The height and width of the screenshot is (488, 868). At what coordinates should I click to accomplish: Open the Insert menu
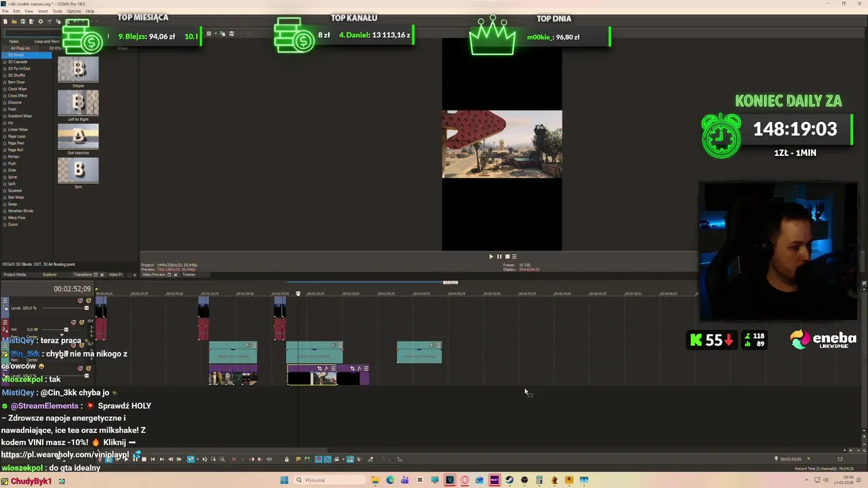(x=43, y=11)
